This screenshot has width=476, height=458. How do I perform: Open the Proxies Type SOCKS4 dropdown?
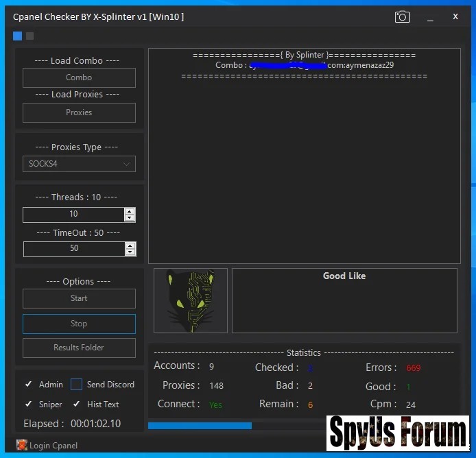tap(79, 164)
